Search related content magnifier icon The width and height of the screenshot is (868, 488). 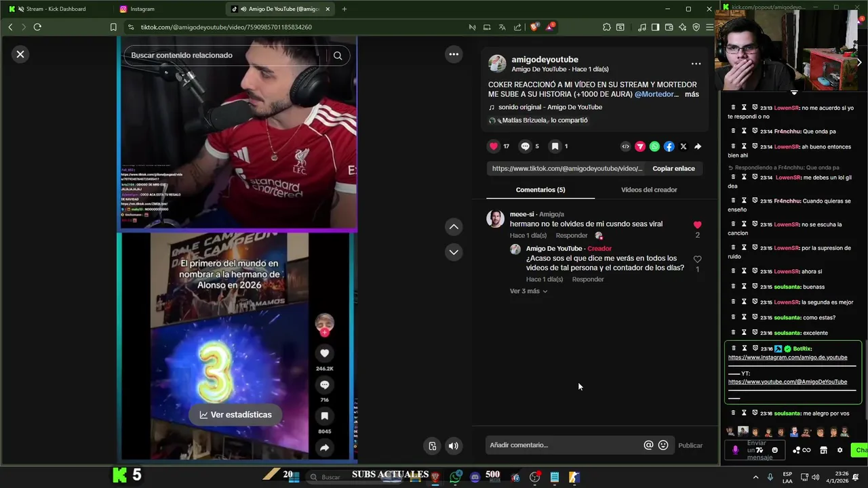[338, 56]
